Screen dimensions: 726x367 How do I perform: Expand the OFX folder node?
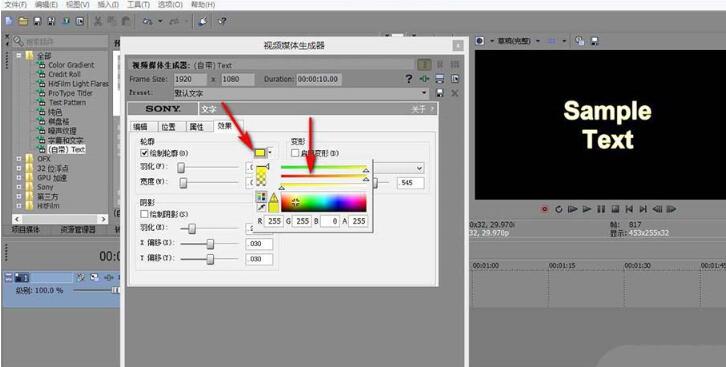coord(19,159)
